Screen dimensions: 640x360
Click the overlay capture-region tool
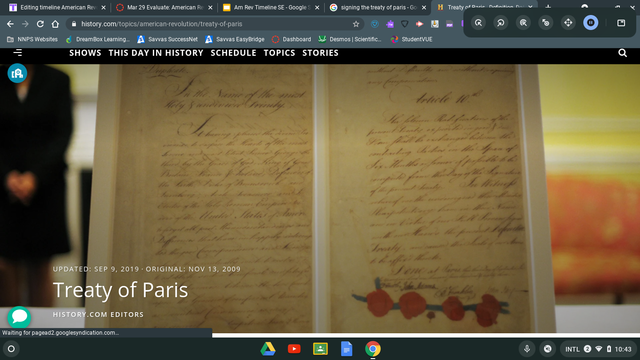pyautogui.click(x=546, y=23)
